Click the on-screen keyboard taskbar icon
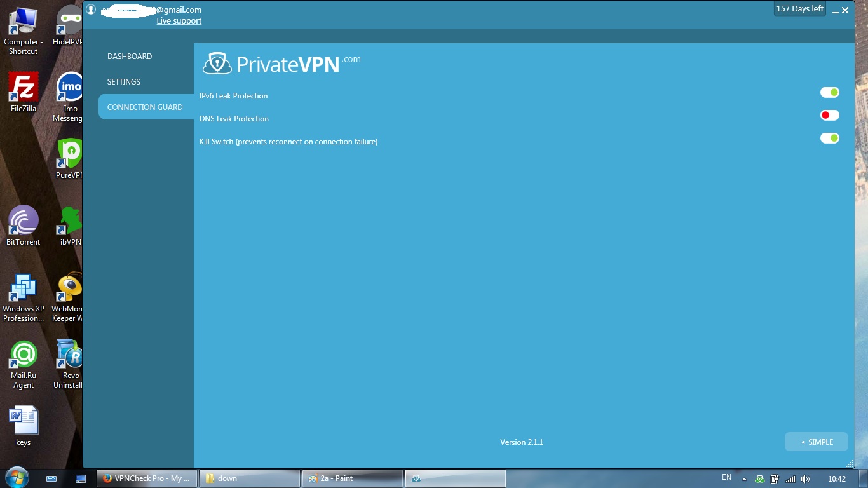868x488 pixels. [x=52, y=478]
